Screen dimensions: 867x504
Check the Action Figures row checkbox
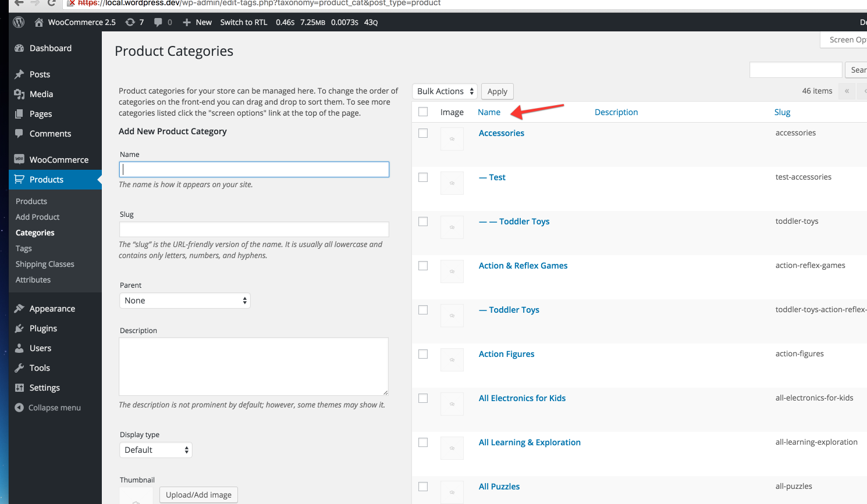click(423, 354)
